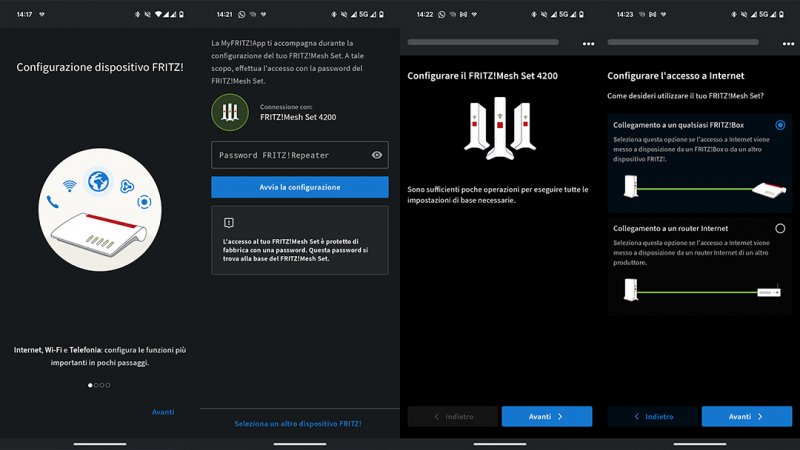Select "Collegamento a un qualsiasi FRITZ!Box" radio button
Screen dimensions: 800x450
780,125
